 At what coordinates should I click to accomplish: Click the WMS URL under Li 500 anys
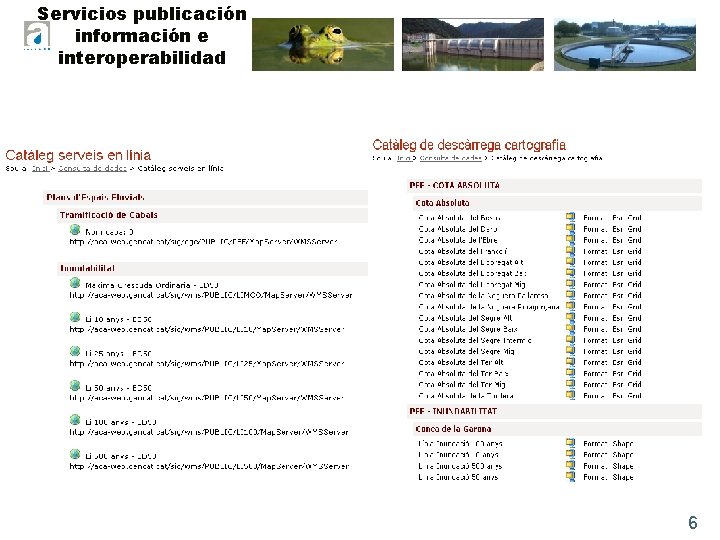(209, 466)
